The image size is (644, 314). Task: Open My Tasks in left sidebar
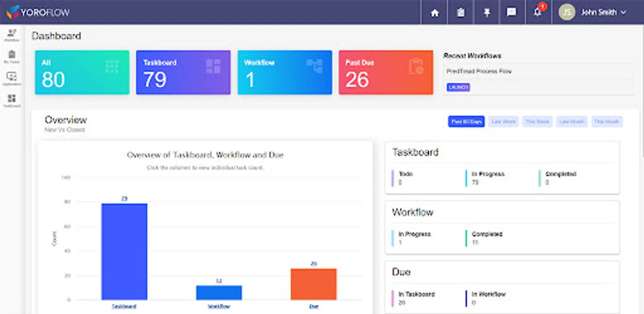pyautogui.click(x=12, y=57)
